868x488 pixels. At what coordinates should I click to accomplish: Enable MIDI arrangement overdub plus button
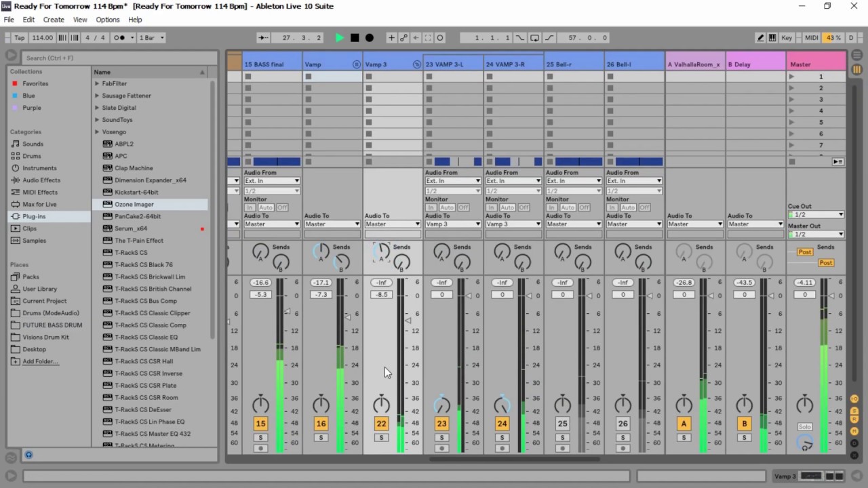391,38
